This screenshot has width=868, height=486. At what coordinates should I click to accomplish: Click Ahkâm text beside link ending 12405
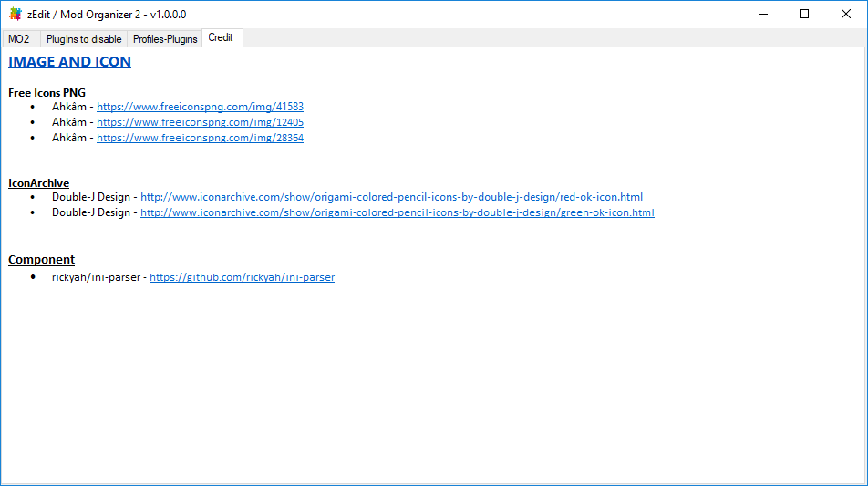[69, 122]
